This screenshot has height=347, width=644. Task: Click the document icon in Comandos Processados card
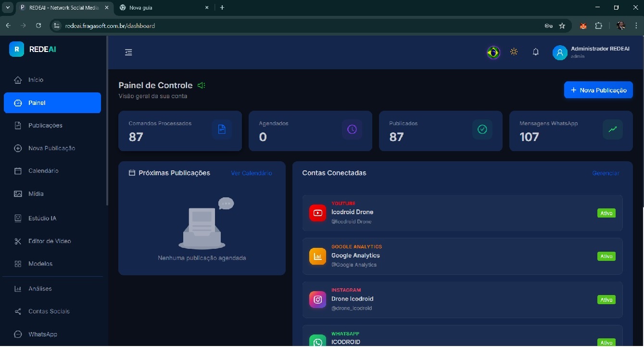222,129
